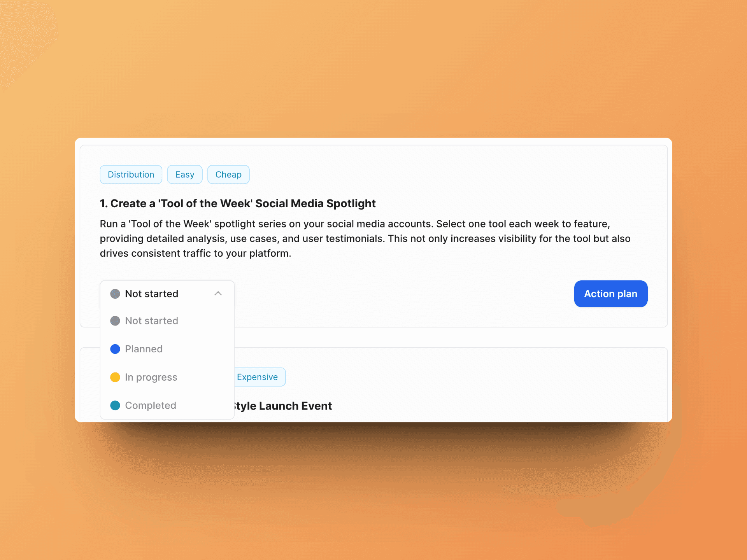Viewport: 747px width, 560px height.
Task: Click the gray dot in status selector
Action: pyautogui.click(x=115, y=294)
